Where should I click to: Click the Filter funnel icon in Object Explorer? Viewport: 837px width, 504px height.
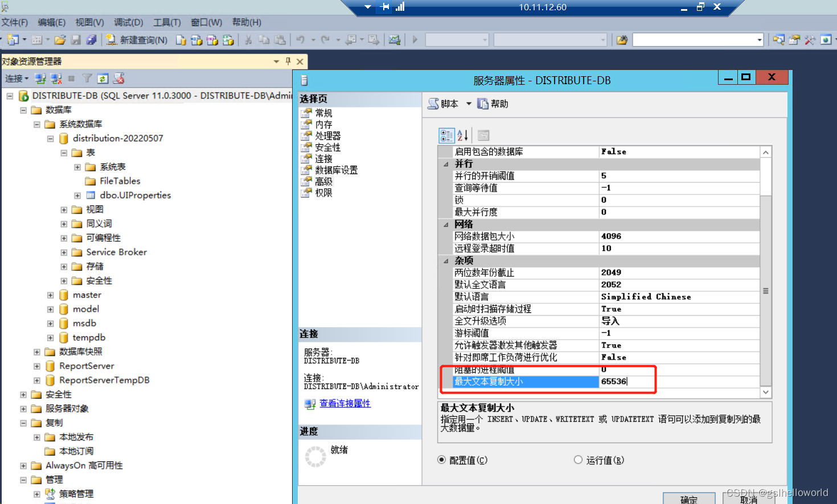[87, 79]
